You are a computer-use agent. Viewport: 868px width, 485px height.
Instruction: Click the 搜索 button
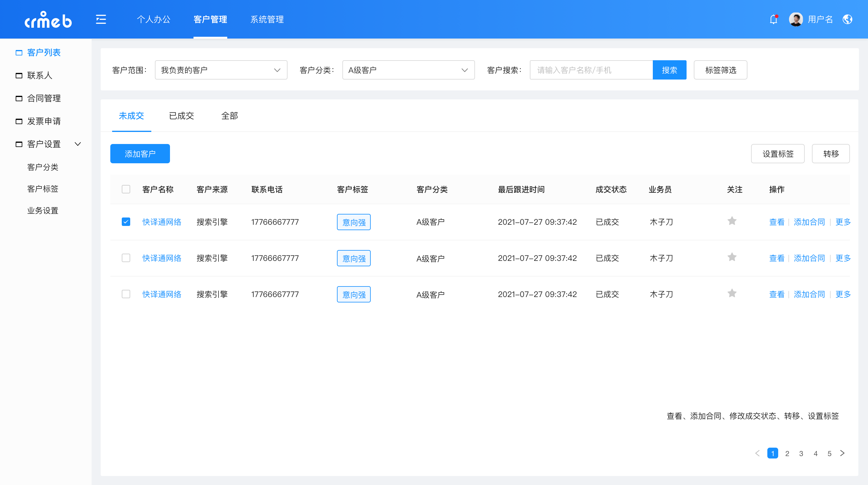[669, 70]
